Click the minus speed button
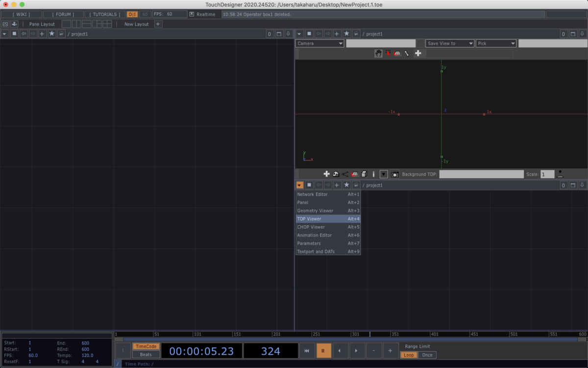Image resolution: width=588 pixels, height=368 pixels. tap(374, 351)
